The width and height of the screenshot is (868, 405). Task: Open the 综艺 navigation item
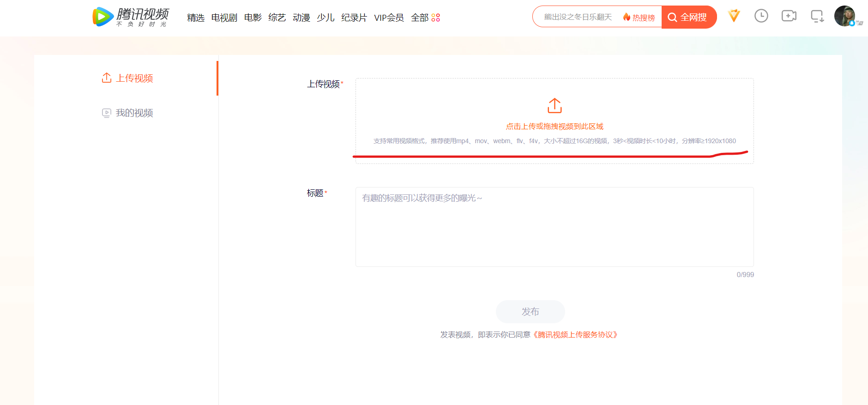coord(277,18)
